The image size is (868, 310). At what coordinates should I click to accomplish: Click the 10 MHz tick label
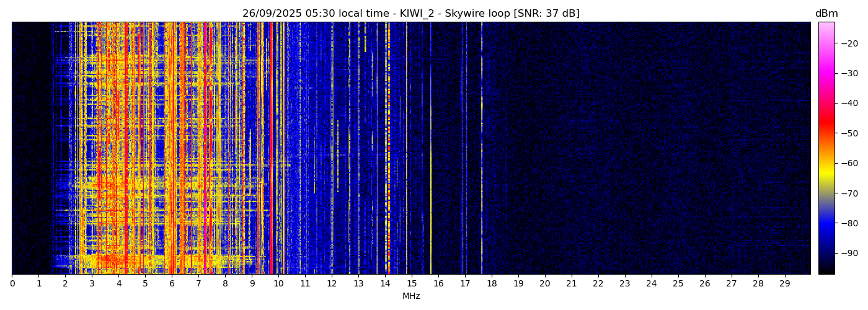pos(278,283)
